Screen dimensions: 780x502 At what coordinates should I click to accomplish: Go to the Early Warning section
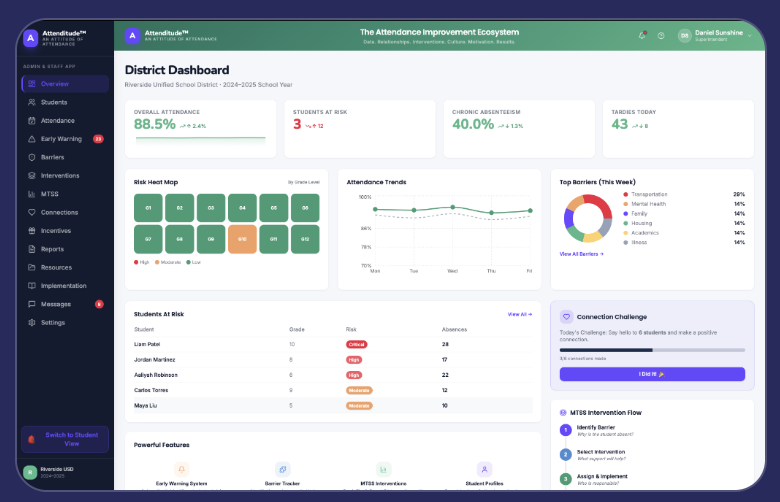pyautogui.click(x=65, y=139)
